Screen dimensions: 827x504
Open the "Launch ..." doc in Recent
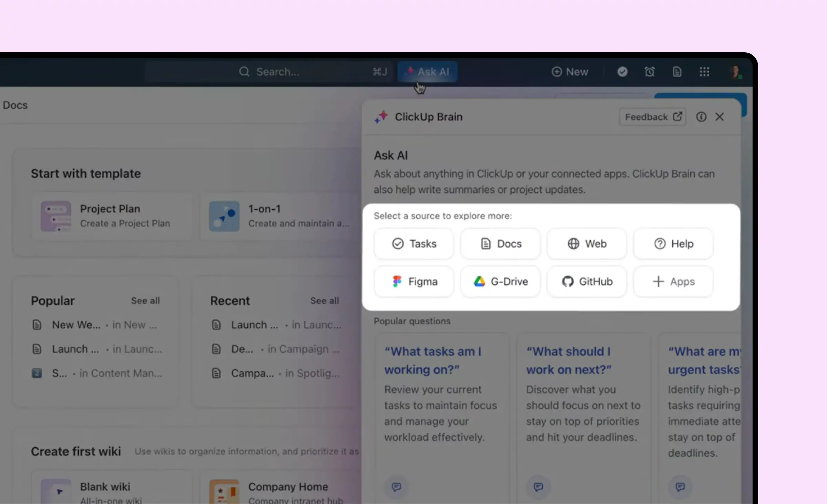(x=276, y=325)
